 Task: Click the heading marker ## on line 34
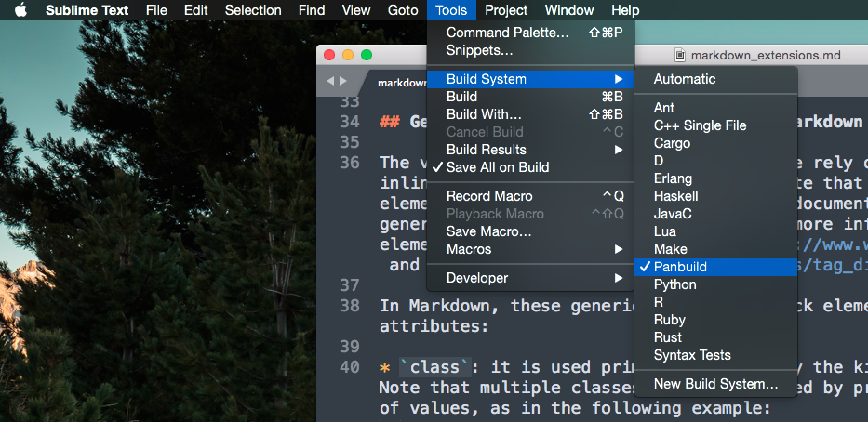coord(390,122)
